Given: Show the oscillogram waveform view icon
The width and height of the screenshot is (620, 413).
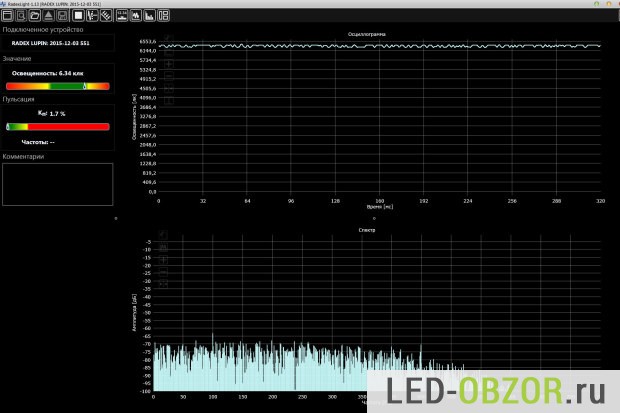Looking at the screenshot, I should click(135, 16).
